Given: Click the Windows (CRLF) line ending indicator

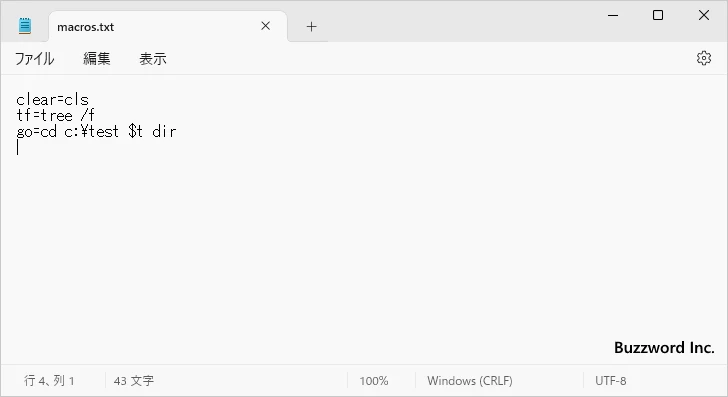Looking at the screenshot, I should click(470, 381).
